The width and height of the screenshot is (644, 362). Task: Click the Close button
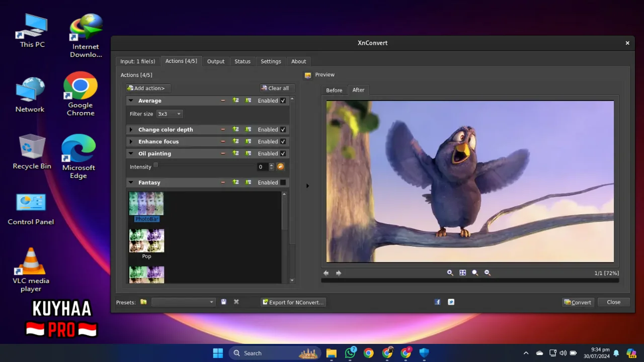[x=613, y=302]
